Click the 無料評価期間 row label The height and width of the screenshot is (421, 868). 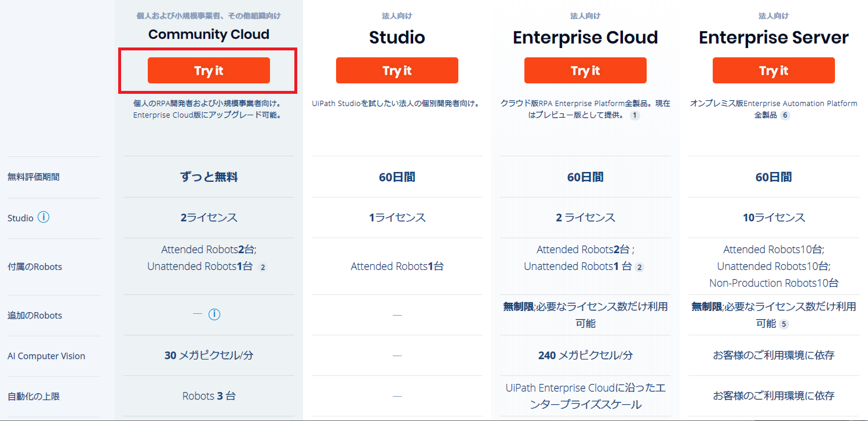[x=34, y=177]
